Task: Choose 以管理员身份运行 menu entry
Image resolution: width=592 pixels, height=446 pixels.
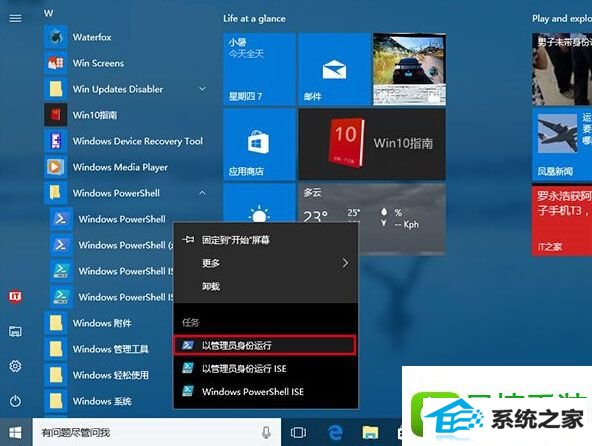Action: (x=265, y=345)
